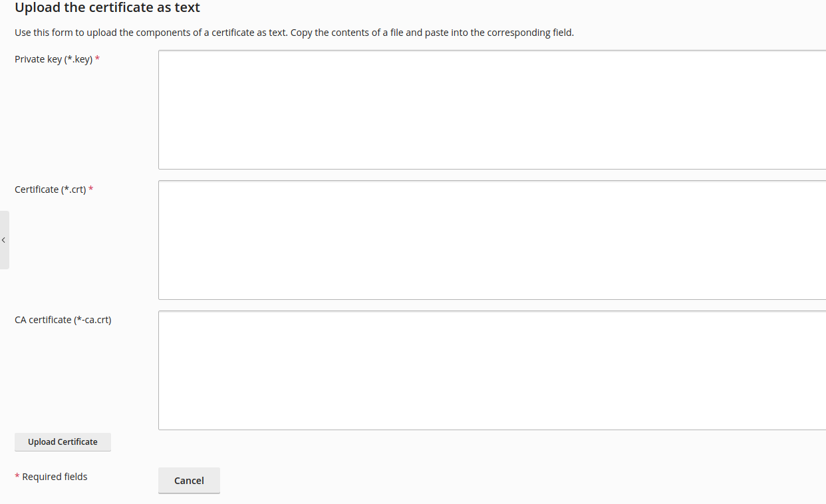
Task: Click the "Private key" field label
Action: 38,59
